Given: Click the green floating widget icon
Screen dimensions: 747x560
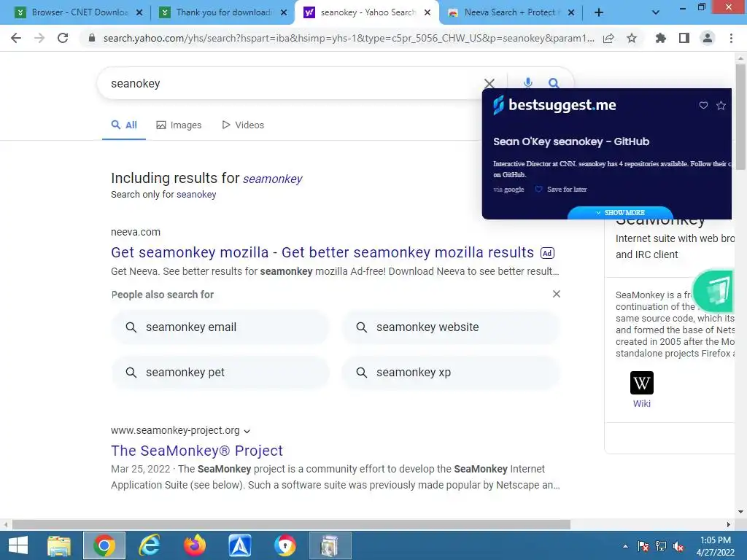Looking at the screenshot, I should [x=715, y=290].
